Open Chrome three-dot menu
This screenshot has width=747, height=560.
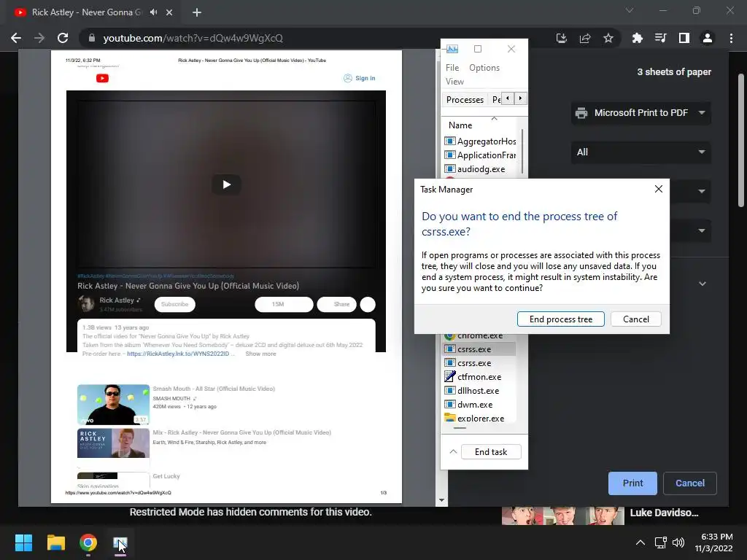731,38
